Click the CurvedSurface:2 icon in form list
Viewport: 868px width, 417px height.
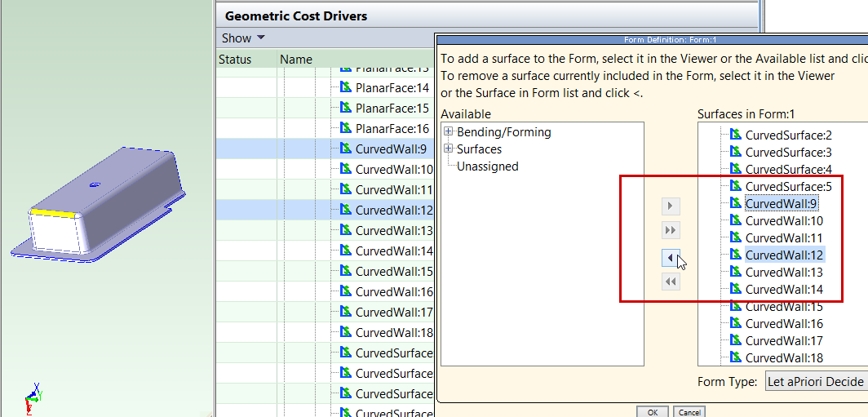[736, 135]
